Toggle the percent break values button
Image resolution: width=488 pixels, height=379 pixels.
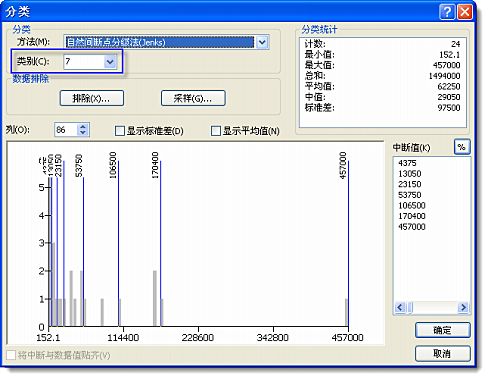(462, 147)
